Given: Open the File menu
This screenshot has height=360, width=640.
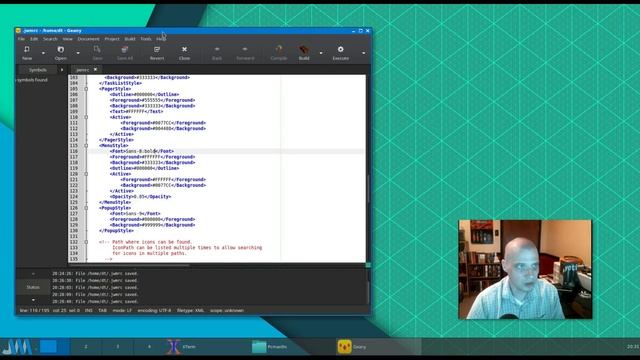Looking at the screenshot, I should coord(21,39).
